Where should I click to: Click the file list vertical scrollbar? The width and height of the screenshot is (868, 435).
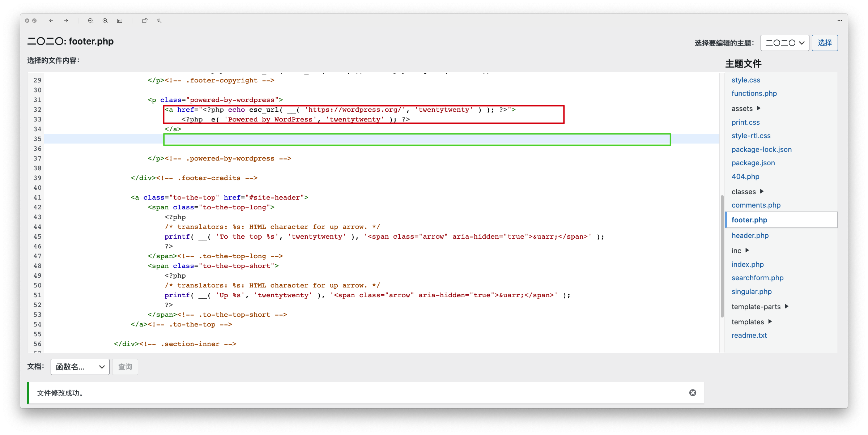point(722,256)
